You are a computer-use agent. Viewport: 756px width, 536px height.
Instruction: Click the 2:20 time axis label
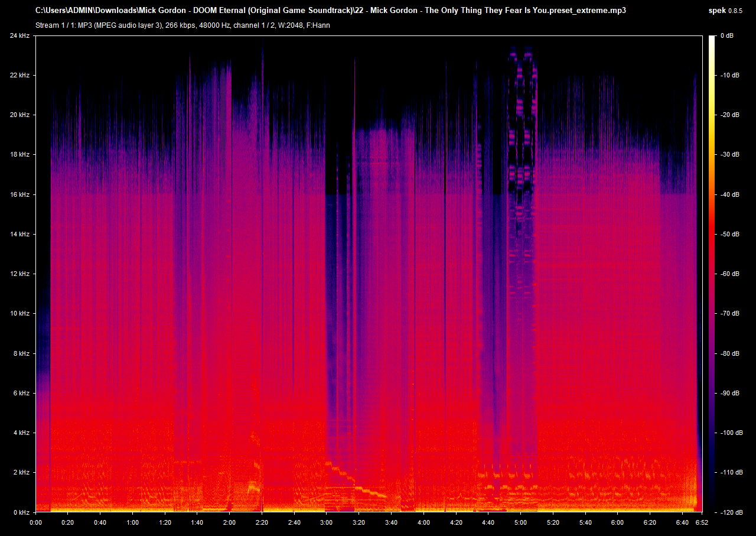click(x=262, y=523)
